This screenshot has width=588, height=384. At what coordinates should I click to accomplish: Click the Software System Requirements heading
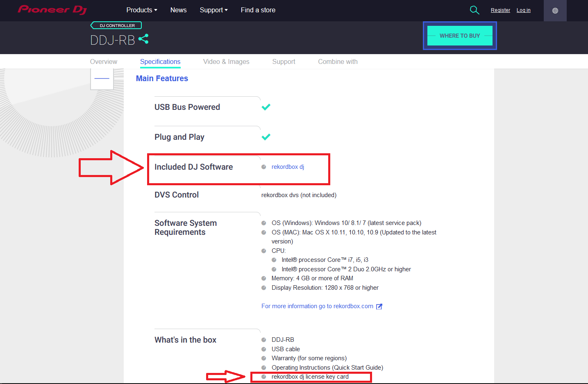click(186, 227)
